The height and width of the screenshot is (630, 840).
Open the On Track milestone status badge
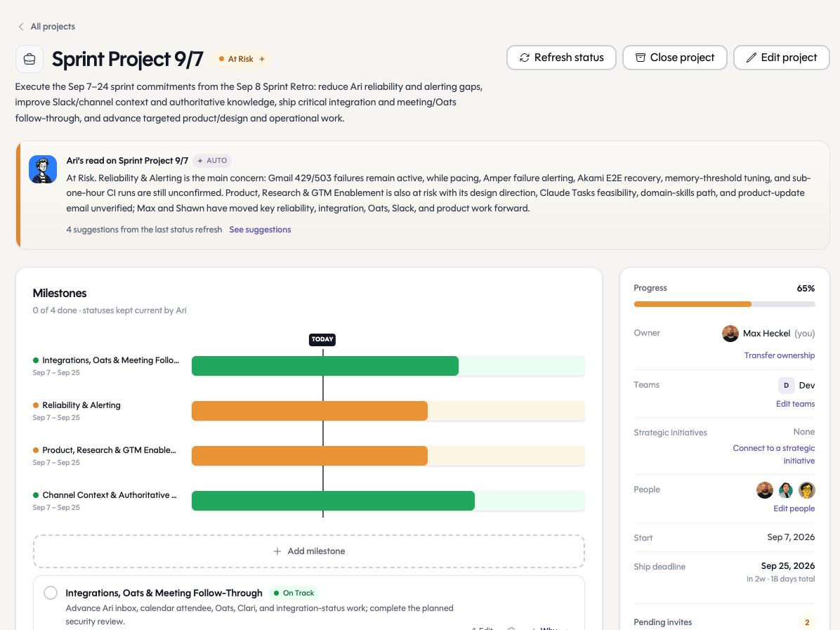[x=294, y=593]
